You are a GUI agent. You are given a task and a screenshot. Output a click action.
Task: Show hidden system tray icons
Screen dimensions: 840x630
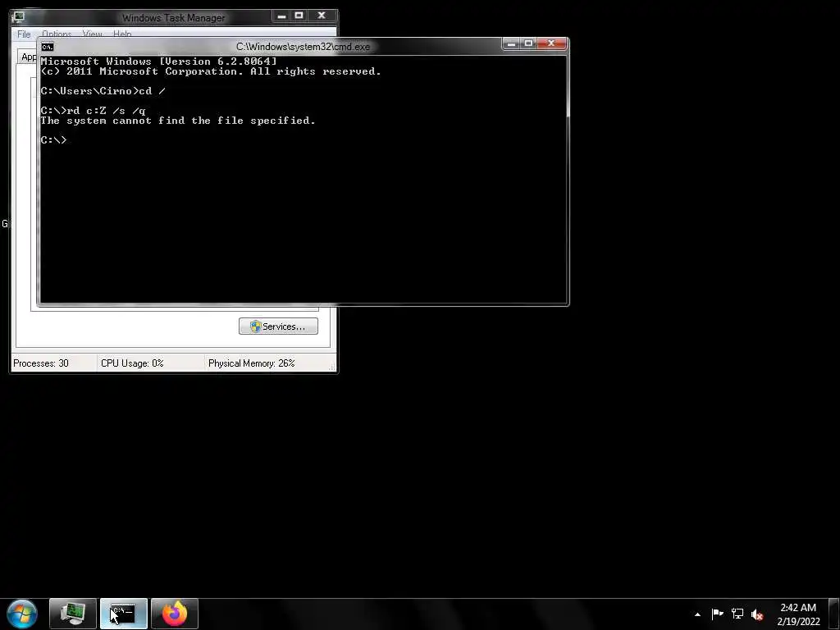[697, 614]
